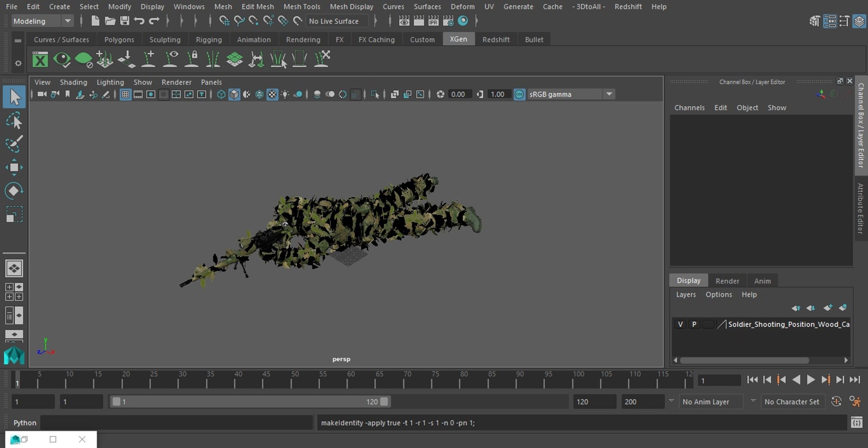Open the Deform menu
Image resolution: width=868 pixels, height=448 pixels.
click(x=462, y=6)
